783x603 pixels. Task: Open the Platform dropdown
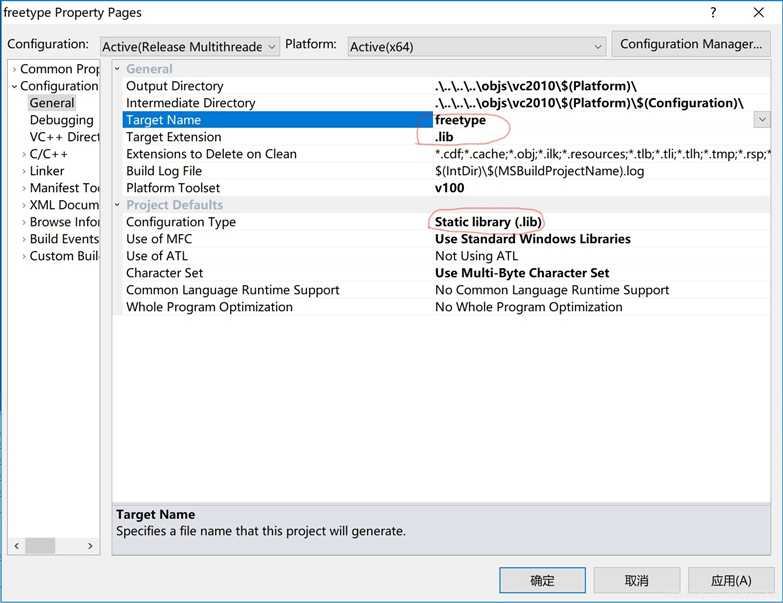tap(476, 46)
